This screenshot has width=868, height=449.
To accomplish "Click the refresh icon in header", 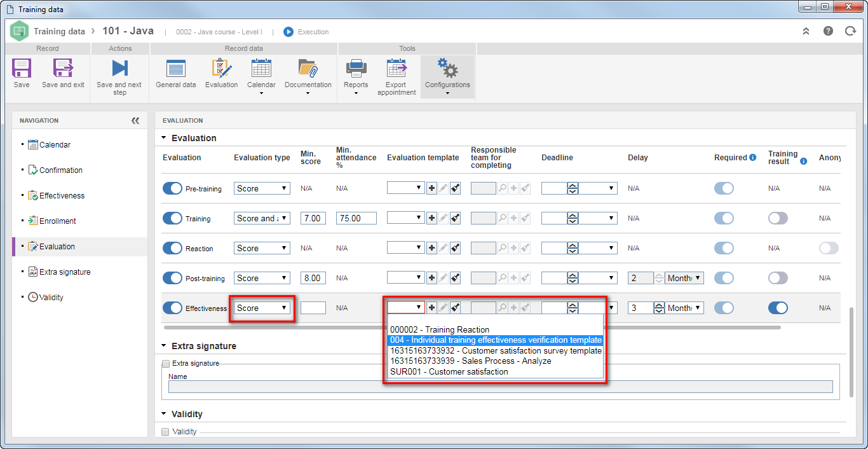I will click(850, 31).
